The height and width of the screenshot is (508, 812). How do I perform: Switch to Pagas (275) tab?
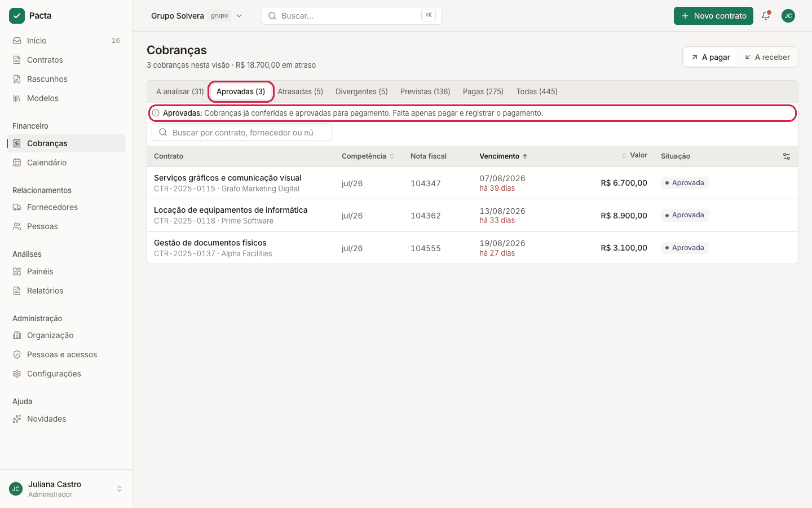click(483, 91)
